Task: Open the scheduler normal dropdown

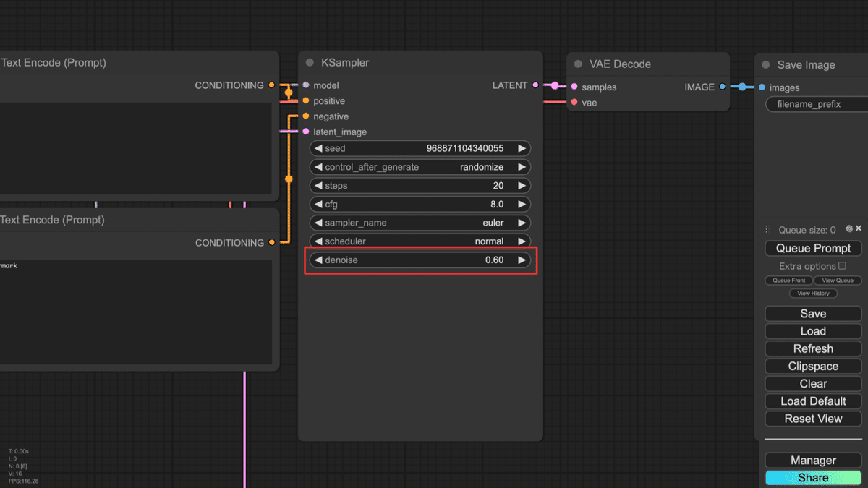Action: [420, 241]
